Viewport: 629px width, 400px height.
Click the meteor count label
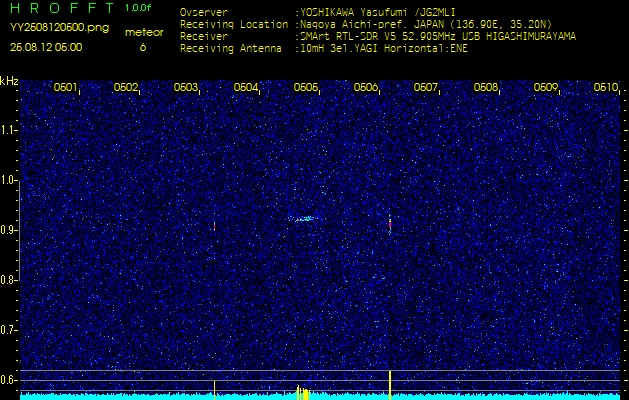[x=144, y=32]
